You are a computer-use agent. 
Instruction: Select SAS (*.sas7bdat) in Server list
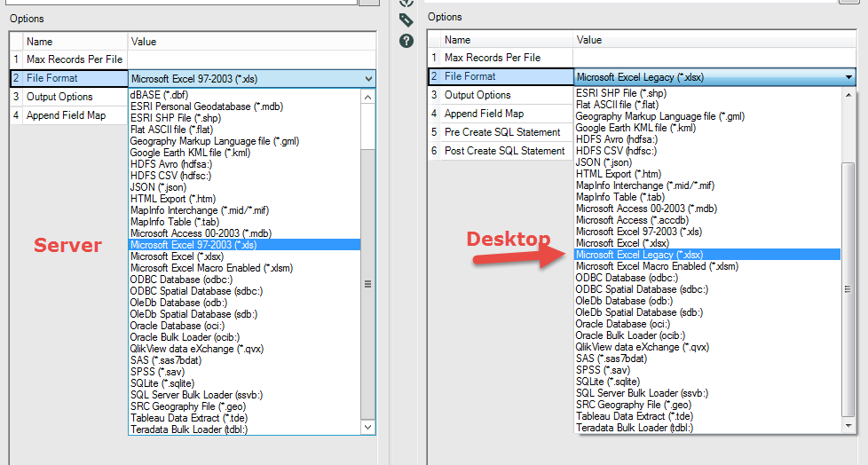(x=166, y=360)
